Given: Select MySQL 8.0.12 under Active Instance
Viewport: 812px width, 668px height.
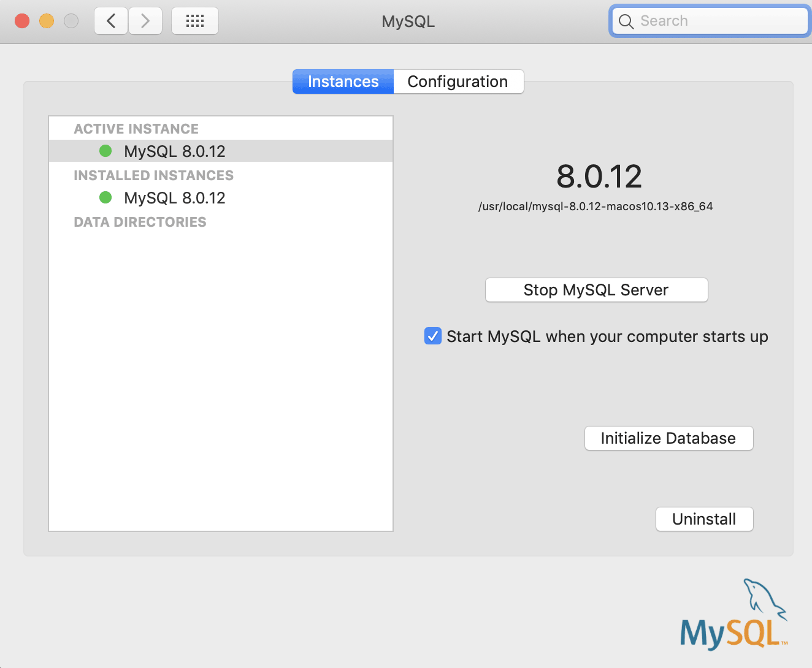Looking at the screenshot, I should click(x=221, y=151).
